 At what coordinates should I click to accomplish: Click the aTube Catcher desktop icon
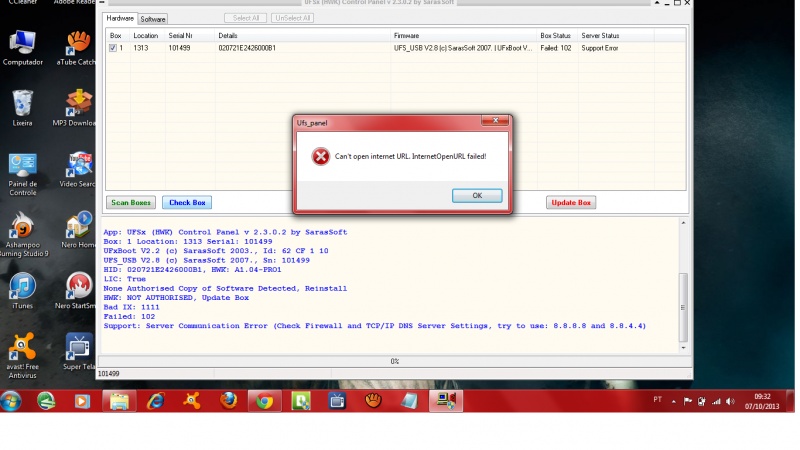[77, 48]
